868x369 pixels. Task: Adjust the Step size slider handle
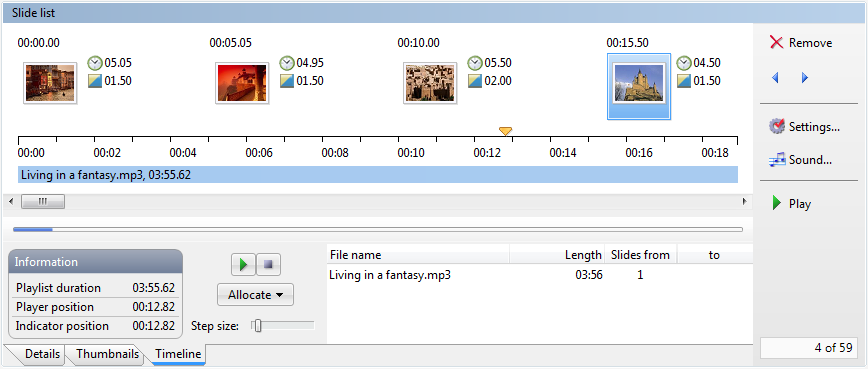click(x=257, y=326)
